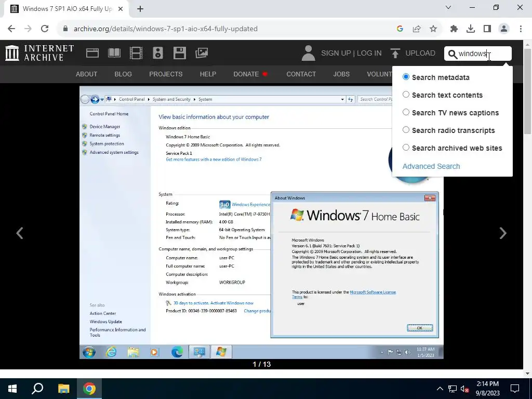Open the Advanced Search link
The width and height of the screenshot is (532, 399).
click(431, 166)
